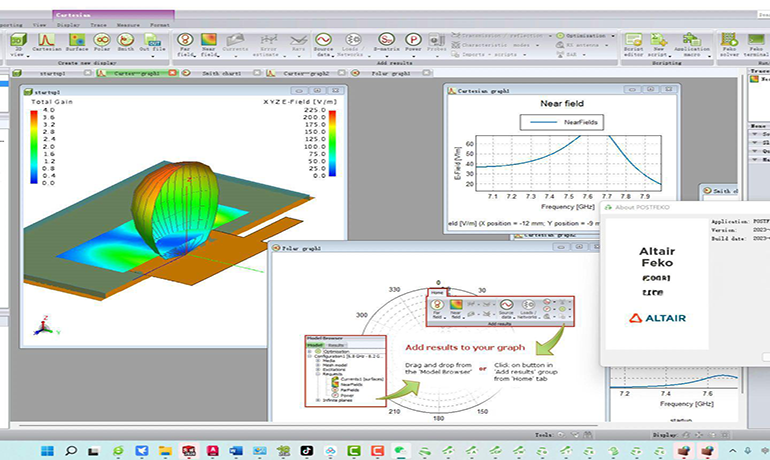Image resolution: width=770 pixels, height=460 pixels.
Task: Expand the Application macro dropdown arrow
Action: coord(710,55)
